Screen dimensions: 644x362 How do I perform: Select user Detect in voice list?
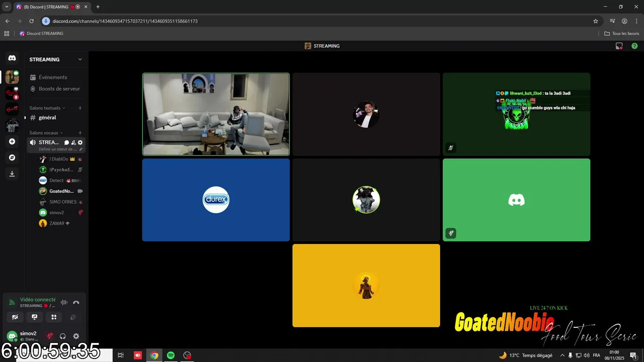(61, 180)
